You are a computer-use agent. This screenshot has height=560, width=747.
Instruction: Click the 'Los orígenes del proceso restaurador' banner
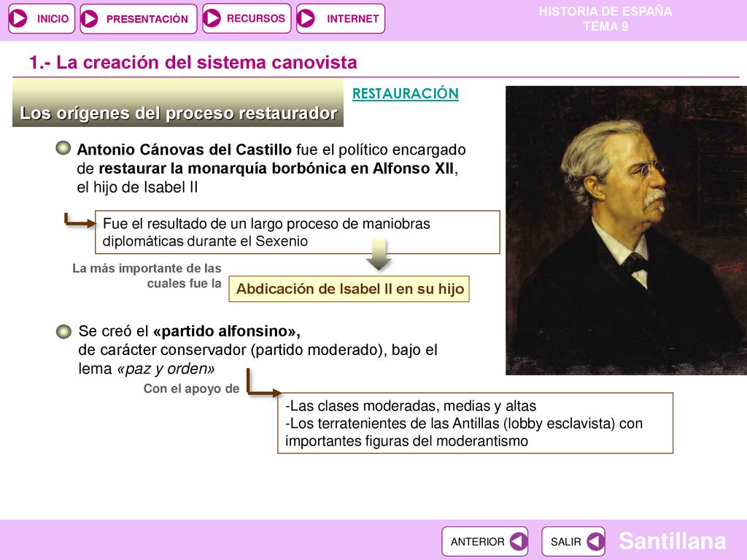coord(178,103)
